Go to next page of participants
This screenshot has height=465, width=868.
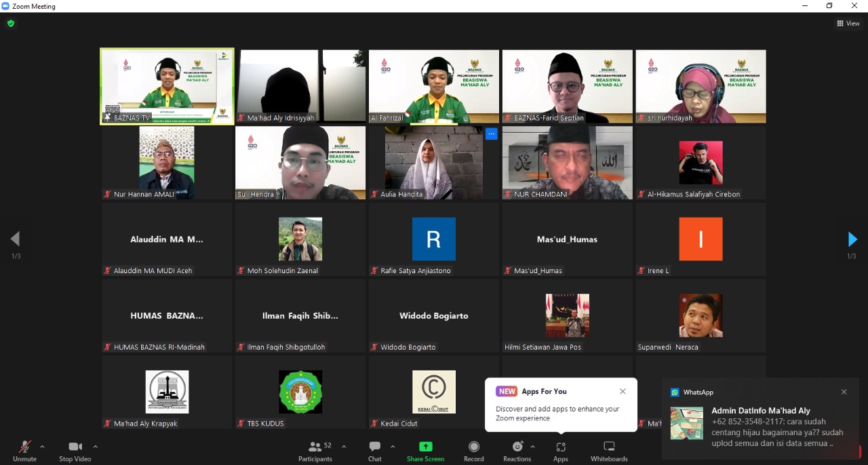pos(852,239)
